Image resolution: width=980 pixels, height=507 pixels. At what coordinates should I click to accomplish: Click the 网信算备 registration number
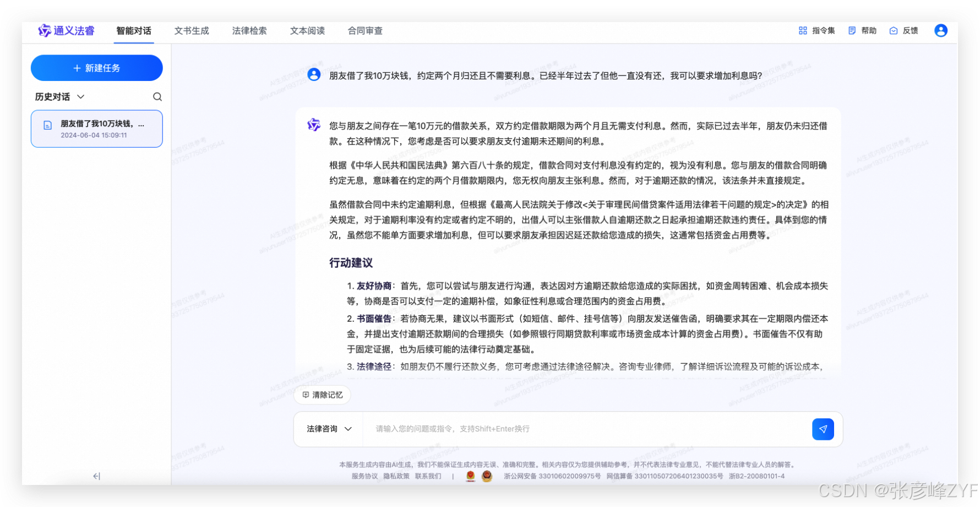click(665, 476)
